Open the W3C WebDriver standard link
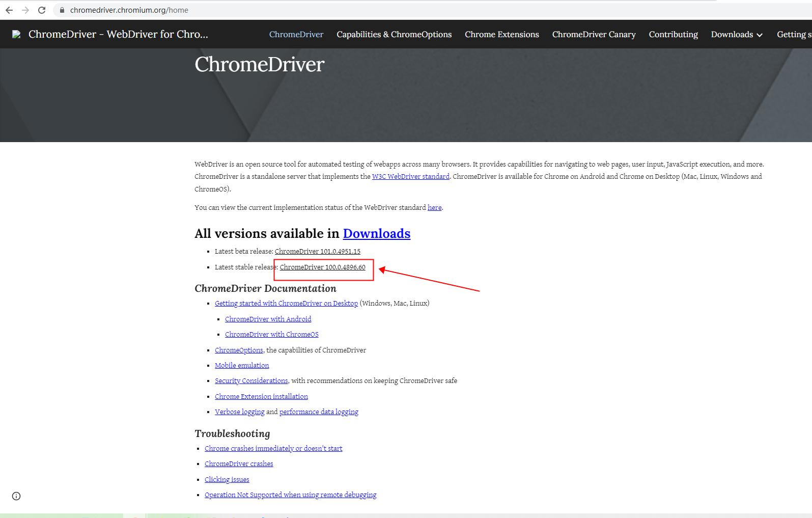This screenshot has width=812, height=518. (411, 176)
